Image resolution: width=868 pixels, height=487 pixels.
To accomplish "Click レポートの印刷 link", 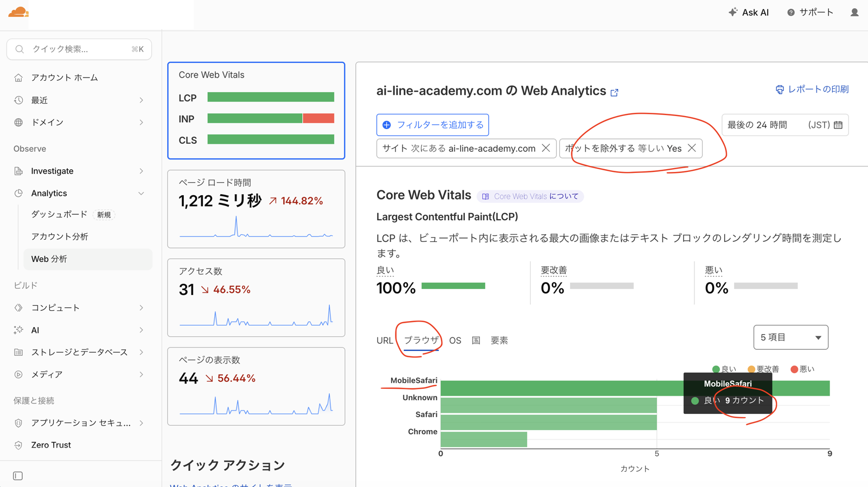I will (812, 89).
